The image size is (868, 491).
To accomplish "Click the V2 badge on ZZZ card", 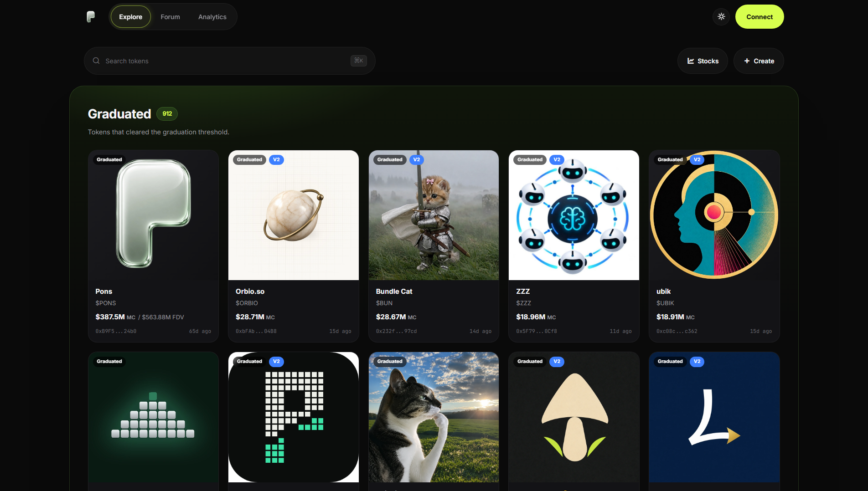I will point(557,160).
